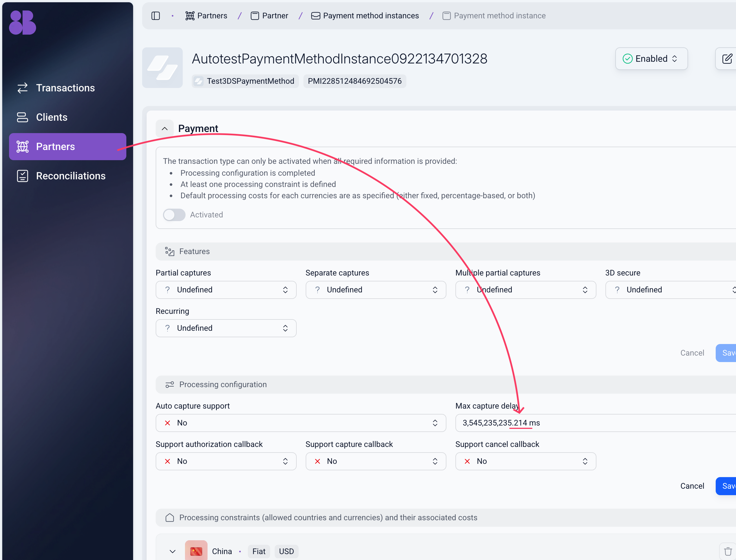This screenshot has height=560, width=736.
Task: Click the Features section icon
Action: pyautogui.click(x=170, y=251)
